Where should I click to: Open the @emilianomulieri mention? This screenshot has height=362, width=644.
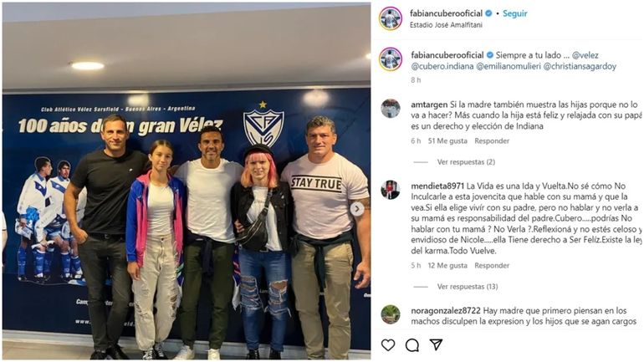click(x=509, y=66)
